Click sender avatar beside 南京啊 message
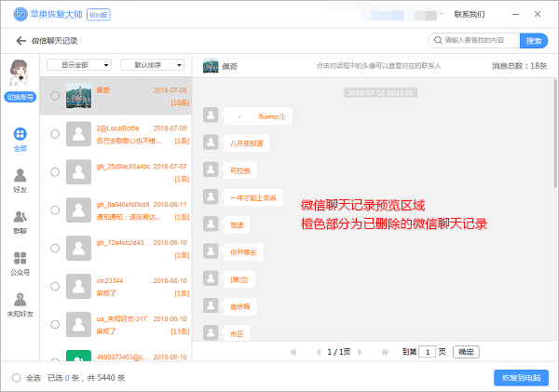 [211, 305]
